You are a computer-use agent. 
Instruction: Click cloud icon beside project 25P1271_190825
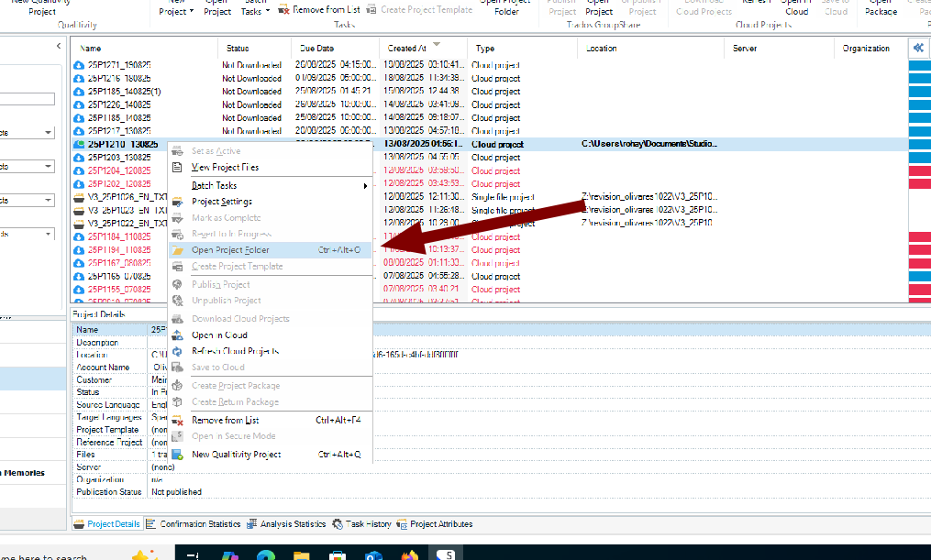(79, 66)
